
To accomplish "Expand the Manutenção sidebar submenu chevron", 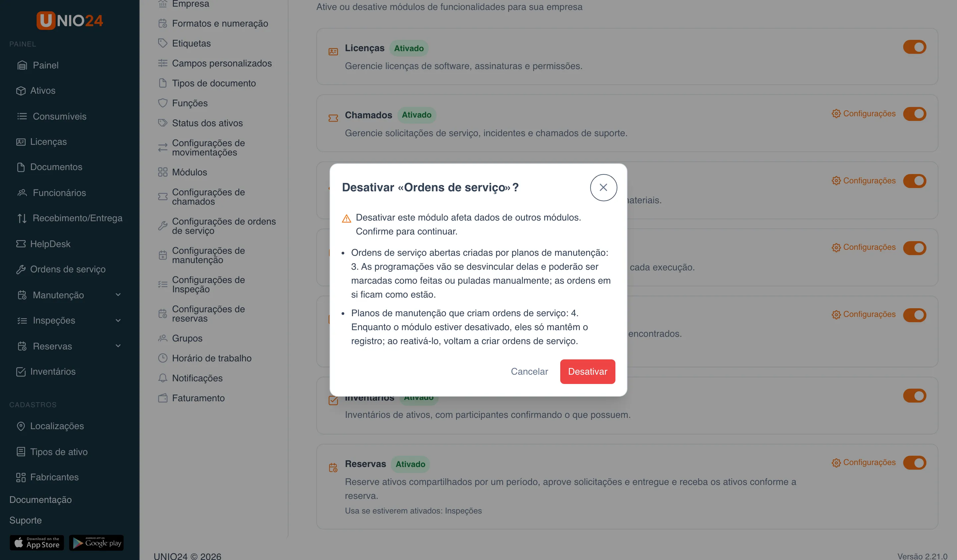I will point(118,295).
